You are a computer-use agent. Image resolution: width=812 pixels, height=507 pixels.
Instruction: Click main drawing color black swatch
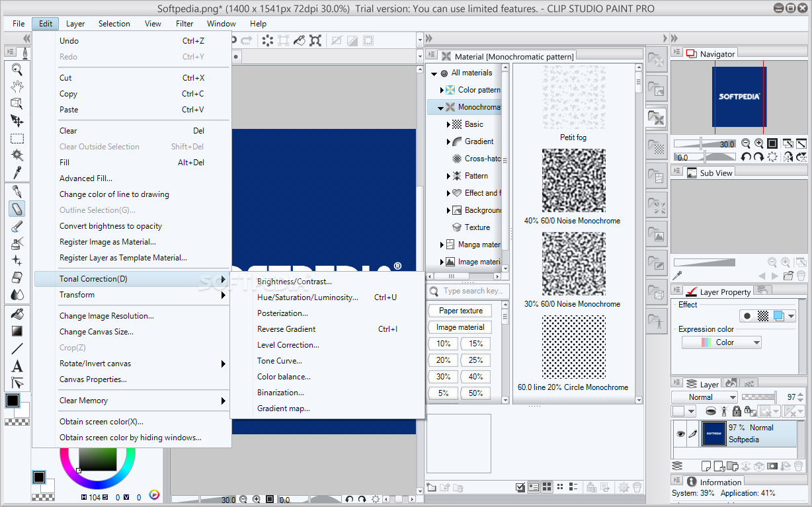click(x=13, y=401)
